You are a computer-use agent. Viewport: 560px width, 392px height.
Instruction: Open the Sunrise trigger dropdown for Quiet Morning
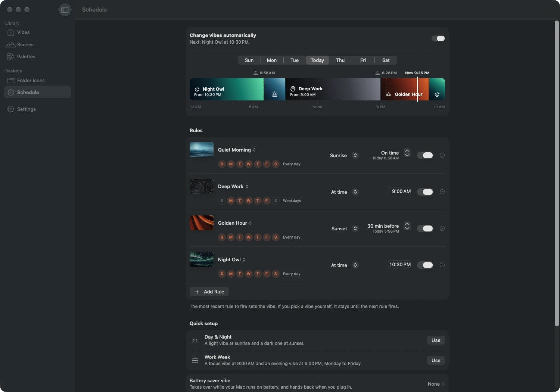(x=344, y=155)
